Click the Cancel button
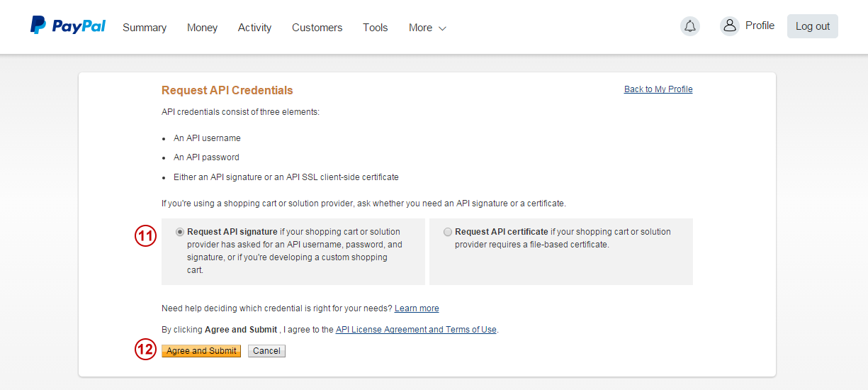Viewport: 868px width, 390px height. tap(266, 351)
